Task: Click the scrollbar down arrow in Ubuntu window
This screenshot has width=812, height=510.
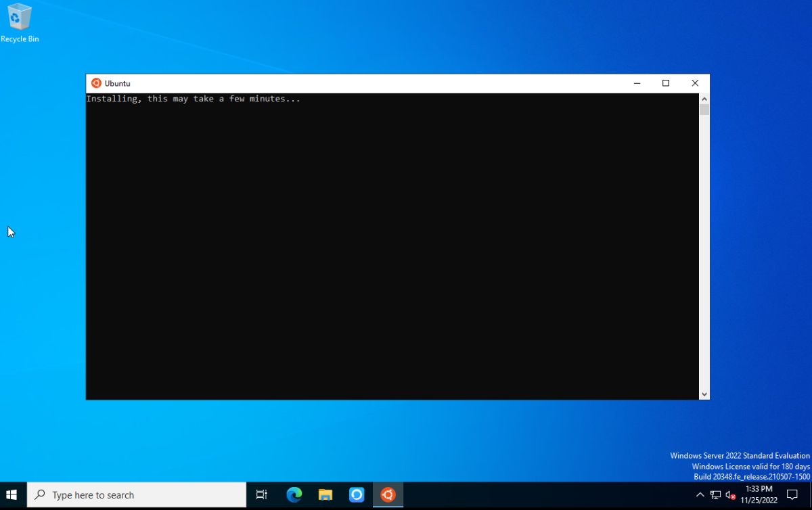Action: click(704, 394)
